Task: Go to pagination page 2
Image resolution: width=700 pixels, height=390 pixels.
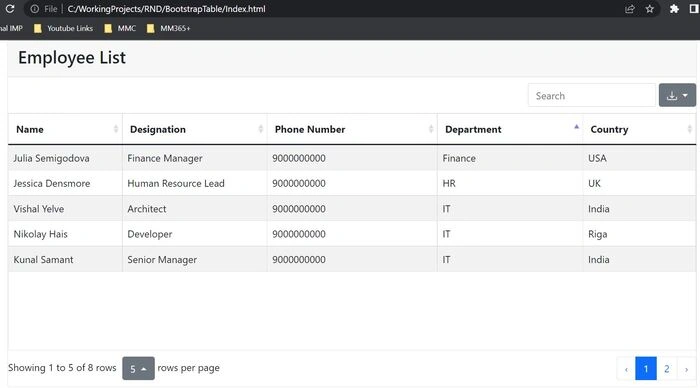Action: [x=667, y=369]
